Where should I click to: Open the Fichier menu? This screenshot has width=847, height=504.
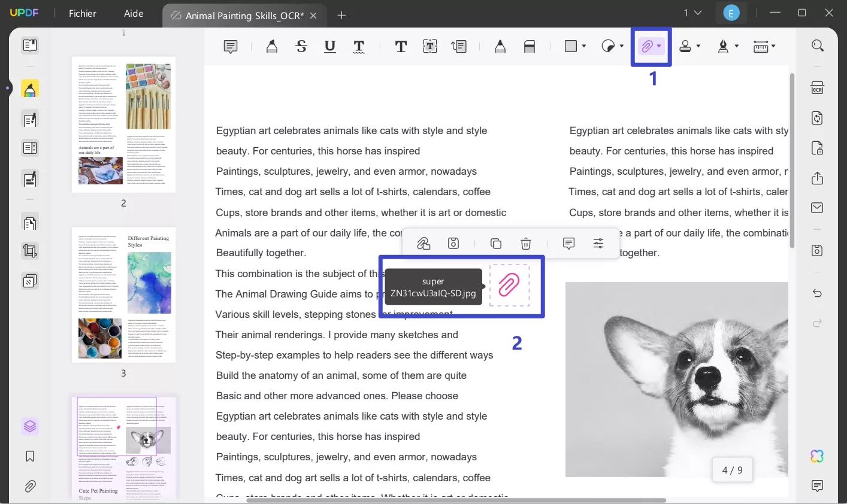tap(82, 13)
